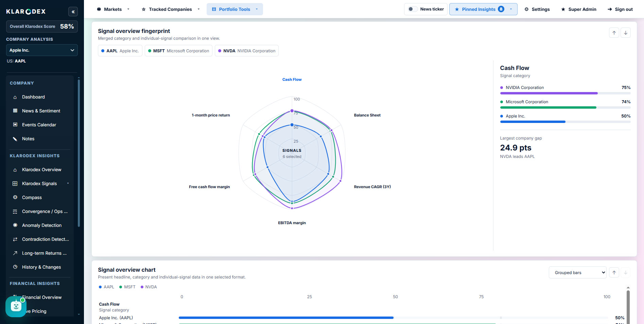Expand the Tracked Companies menu
The height and width of the screenshot is (324, 644).
[x=171, y=9]
